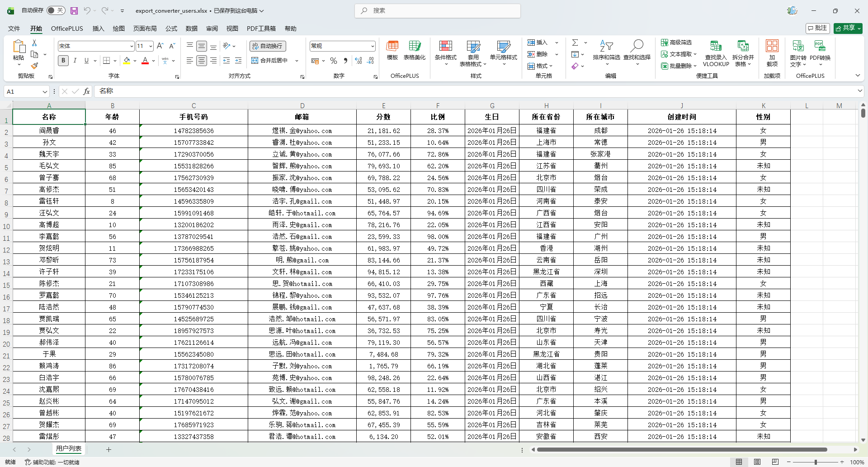Switch to the PDF toolbox tab
Screen dimensions: 868x467
click(261, 29)
